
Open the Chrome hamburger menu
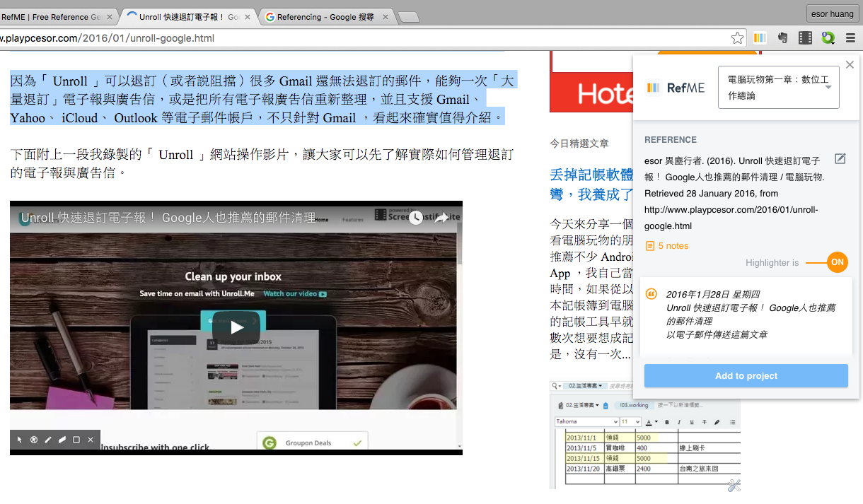point(851,38)
